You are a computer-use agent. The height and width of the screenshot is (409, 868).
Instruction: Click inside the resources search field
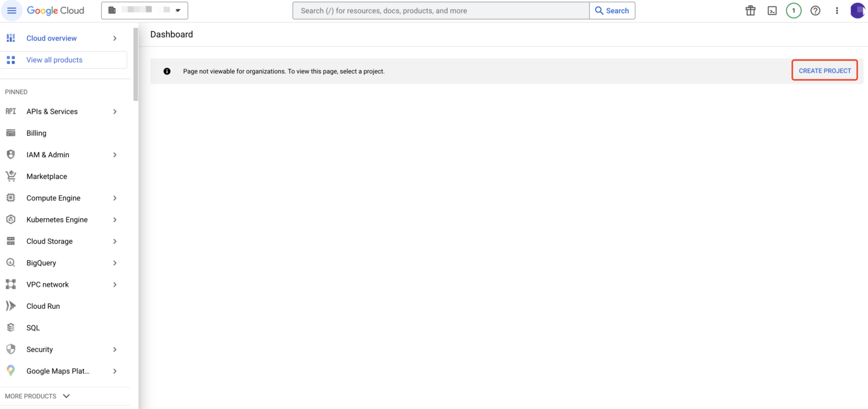pyautogui.click(x=440, y=10)
